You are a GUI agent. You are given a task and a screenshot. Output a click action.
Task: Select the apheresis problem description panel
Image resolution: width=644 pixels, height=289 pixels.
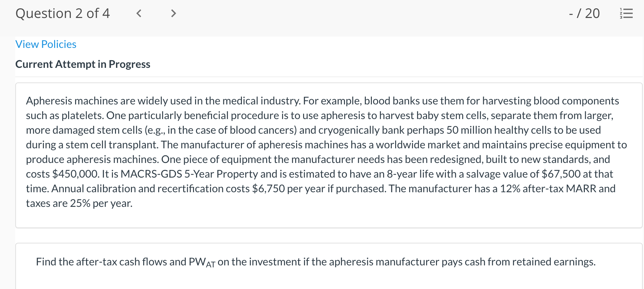[322, 152]
